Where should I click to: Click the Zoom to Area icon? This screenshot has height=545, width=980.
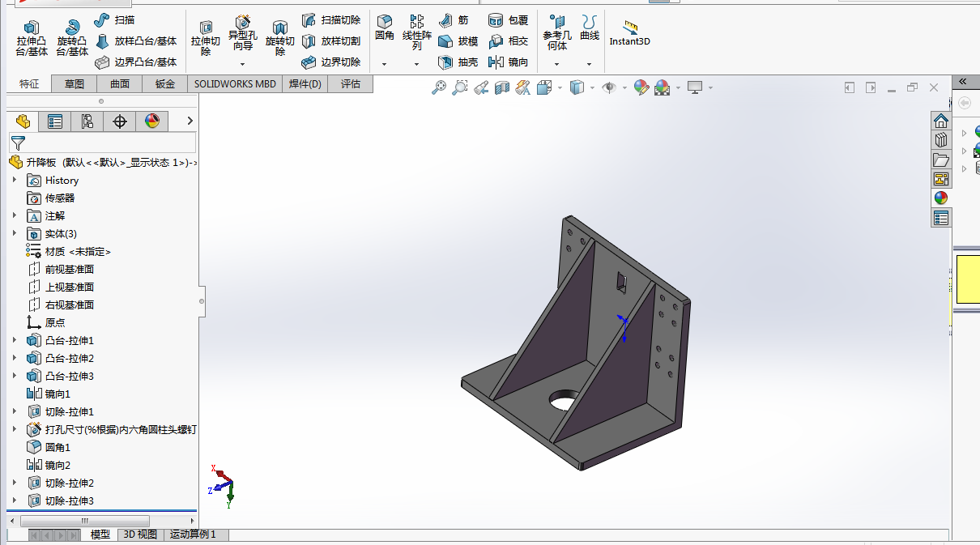coord(460,87)
